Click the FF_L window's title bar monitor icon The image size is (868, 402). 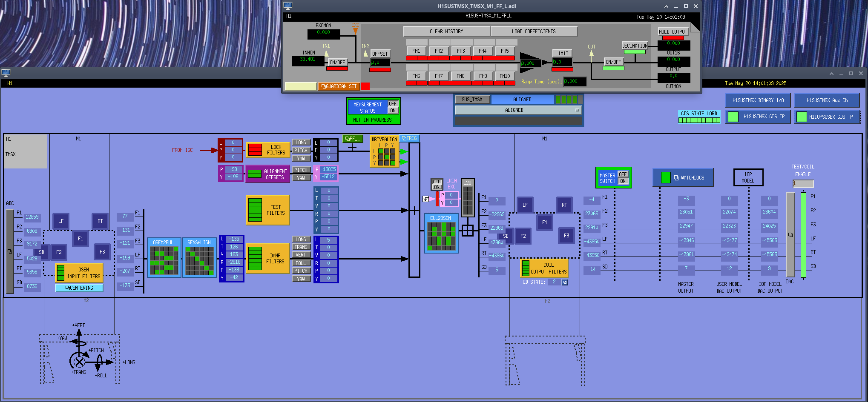288,6
